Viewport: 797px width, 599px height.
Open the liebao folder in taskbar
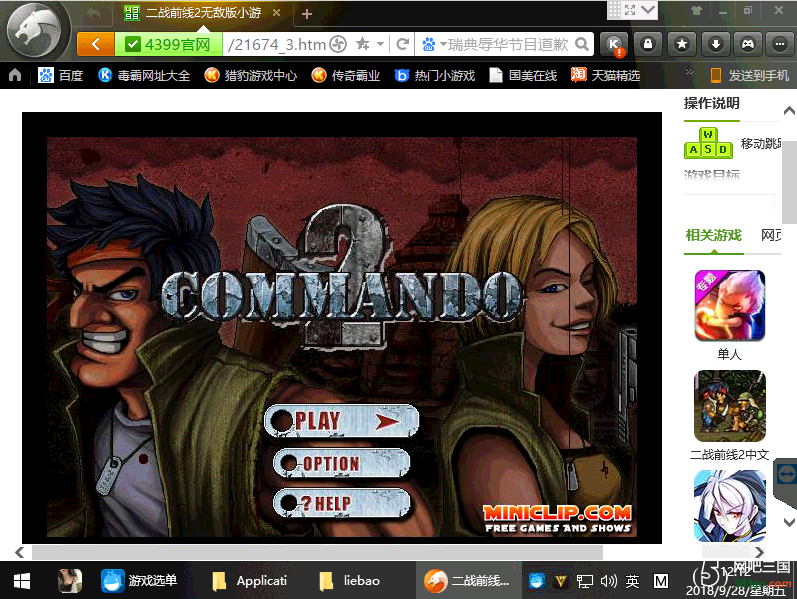pyautogui.click(x=351, y=581)
